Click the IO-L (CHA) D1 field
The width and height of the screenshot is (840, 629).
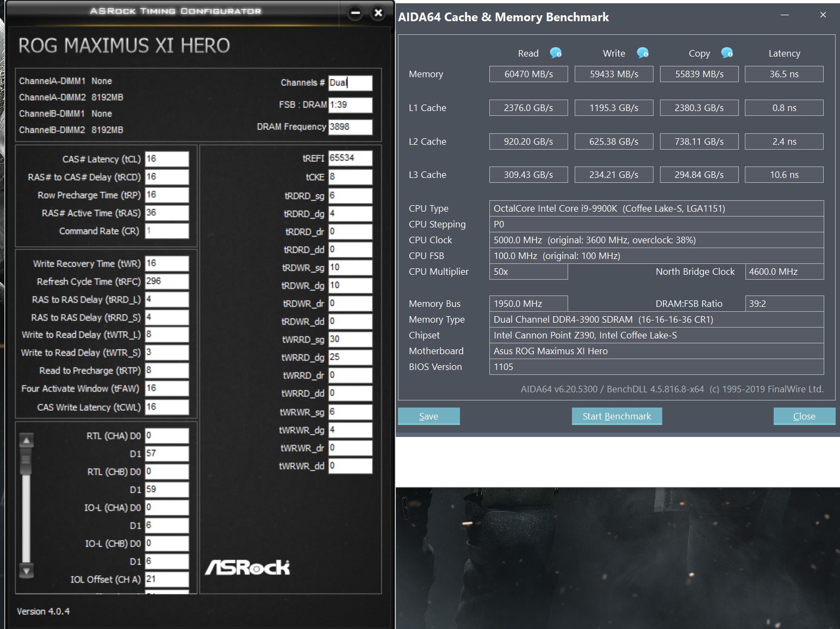(167, 525)
